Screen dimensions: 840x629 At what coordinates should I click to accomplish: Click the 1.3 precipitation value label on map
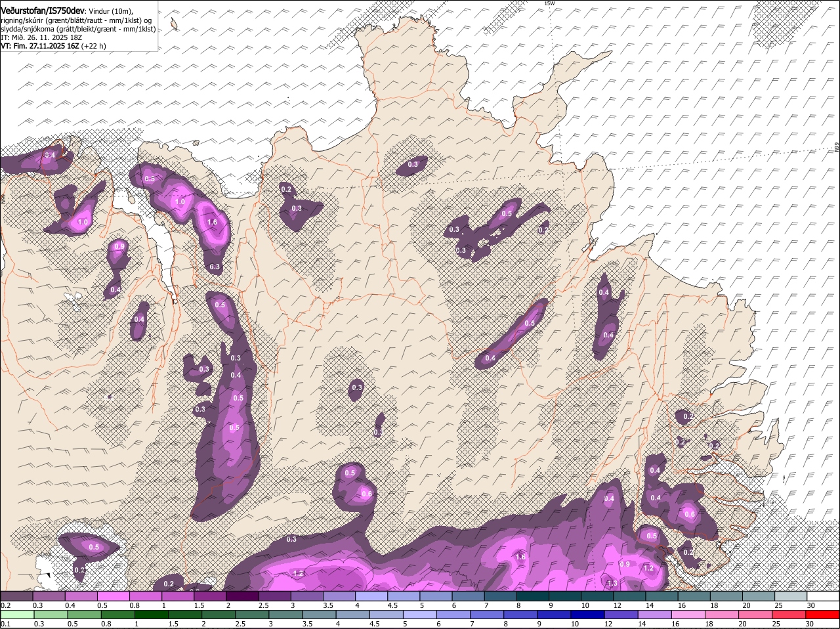coord(612,583)
